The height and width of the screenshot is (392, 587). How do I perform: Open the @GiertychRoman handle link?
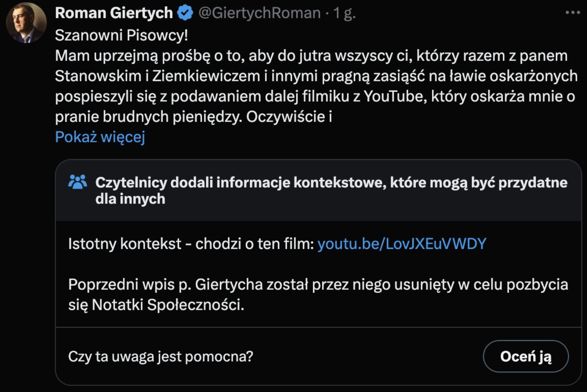point(259,13)
